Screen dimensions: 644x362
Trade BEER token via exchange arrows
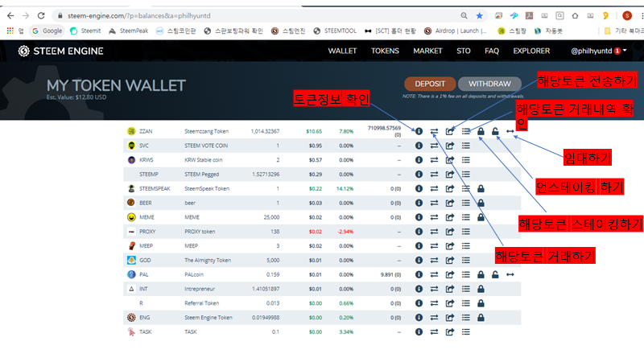[x=434, y=204]
